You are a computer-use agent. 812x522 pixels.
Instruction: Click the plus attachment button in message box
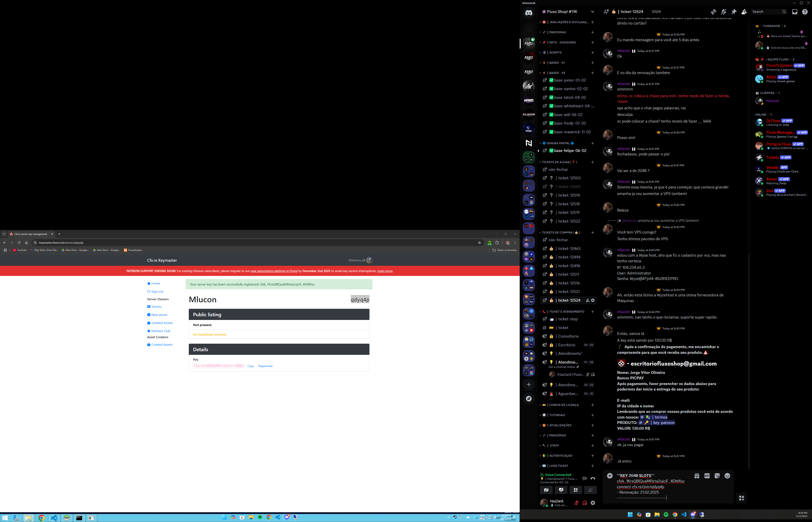coord(610,476)
